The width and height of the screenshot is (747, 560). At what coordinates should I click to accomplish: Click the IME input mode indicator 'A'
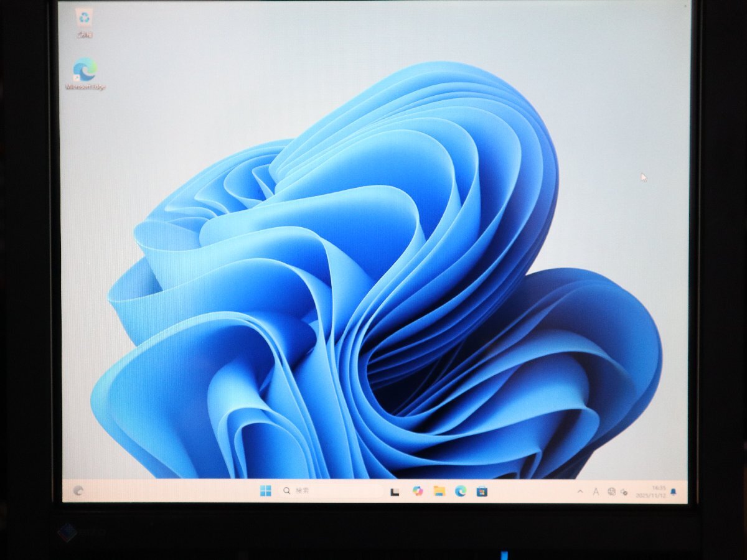click(x=595, y=492)
